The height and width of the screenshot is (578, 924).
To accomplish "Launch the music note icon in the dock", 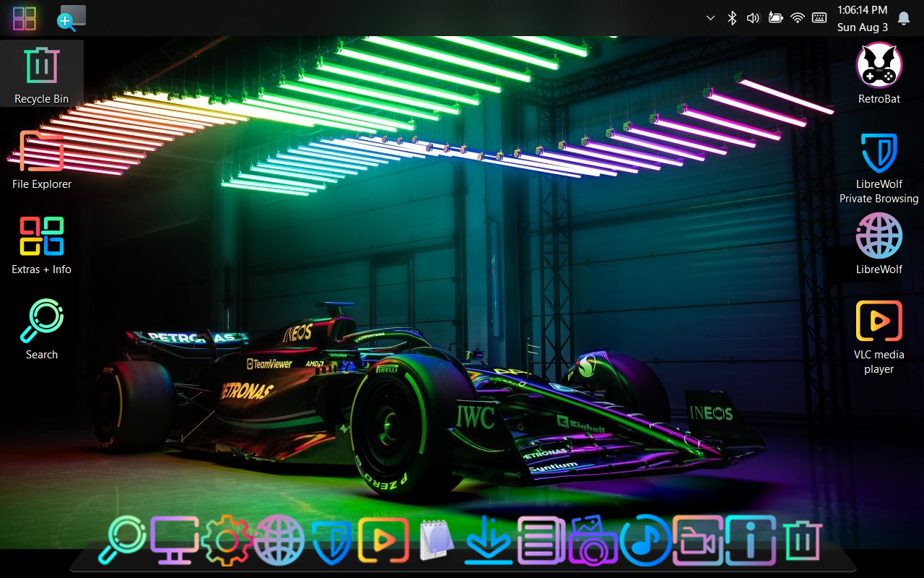I will pyautogui.click(x=645, y=540).
